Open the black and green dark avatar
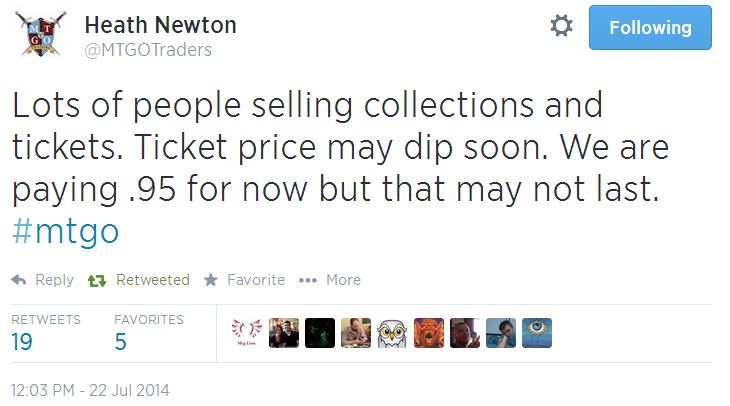The height and width of the screenshot is (406, 730). click(x=320, y=333)
